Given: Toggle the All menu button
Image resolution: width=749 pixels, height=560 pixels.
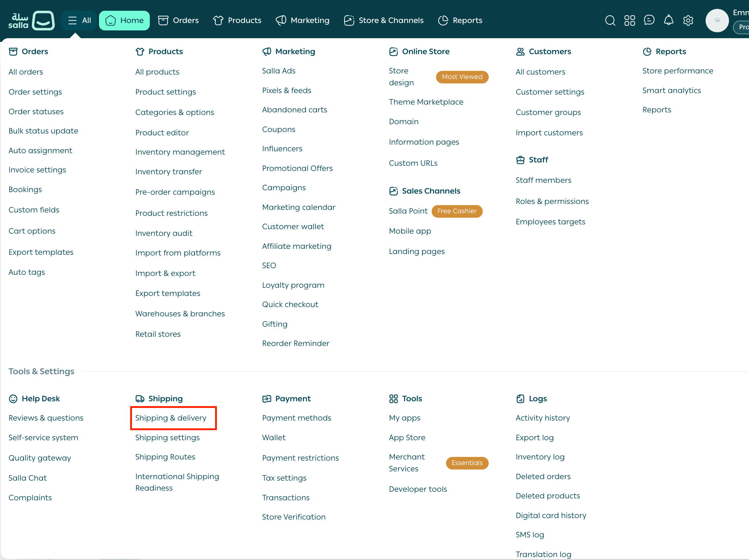Looking at the screenshot, I should 79,20.
